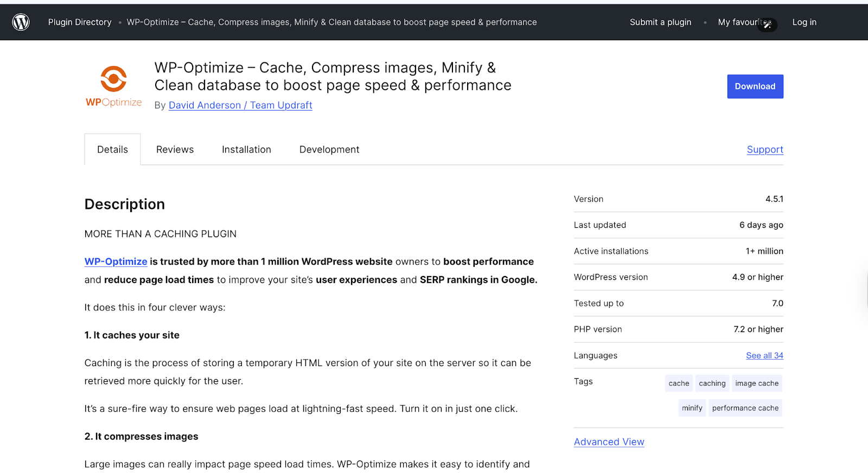Click the WordPress version value 4.9 or higher
The image size is (868, 473).
tap(757, 277)
